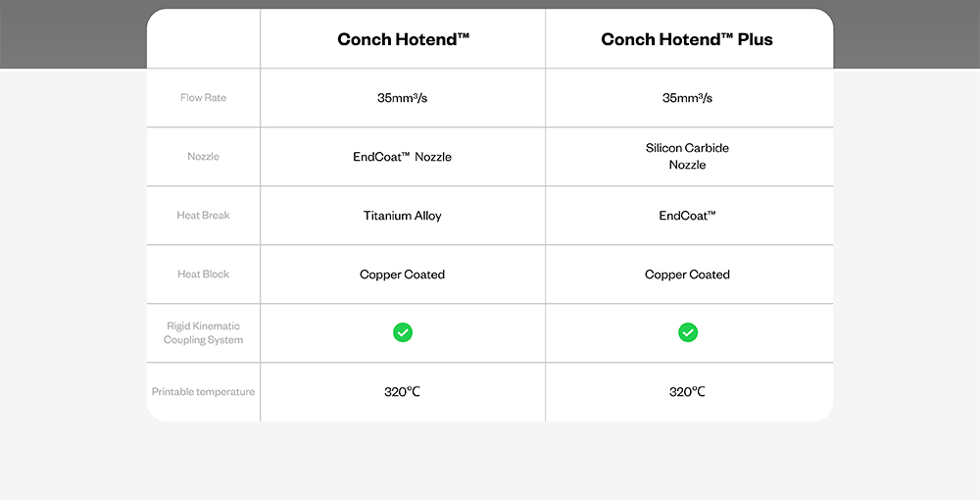Click the 35mm³/s value for Conch Hotend™

coord(403,98)
